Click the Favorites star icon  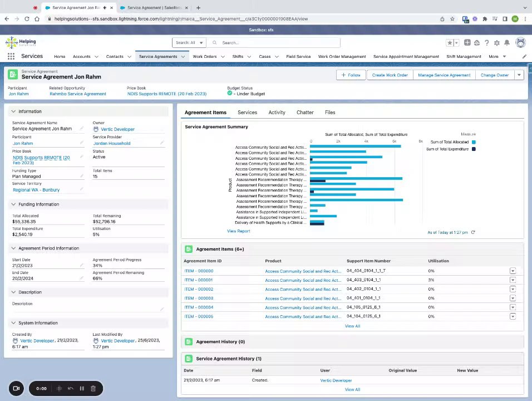(x=450, y=43)
